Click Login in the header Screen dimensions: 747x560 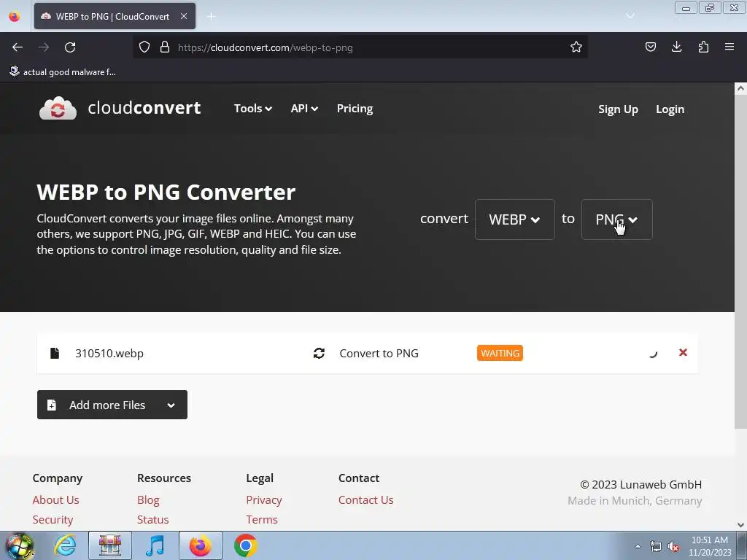tap(670, 109)
